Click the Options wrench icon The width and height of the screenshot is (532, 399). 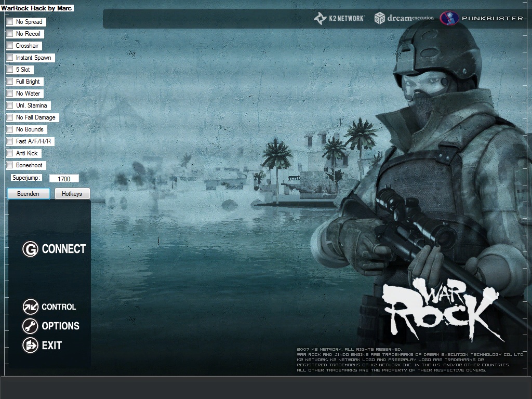(x=30, y=326)
